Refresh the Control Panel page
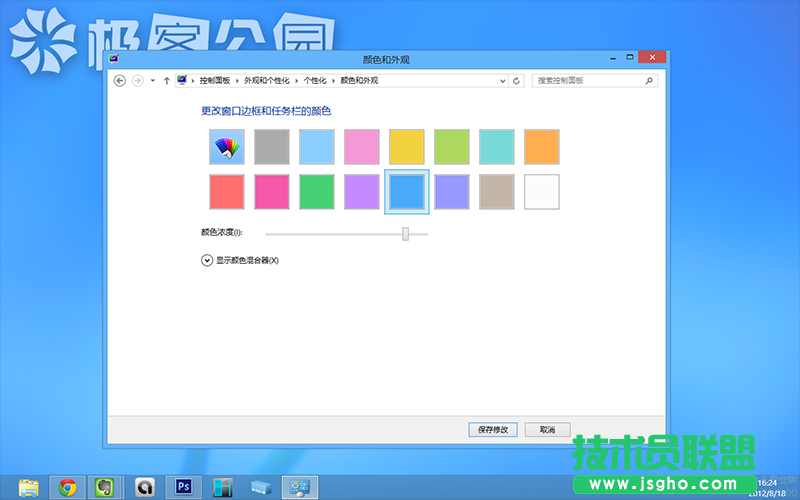800x500 pixels. point(516,81)
